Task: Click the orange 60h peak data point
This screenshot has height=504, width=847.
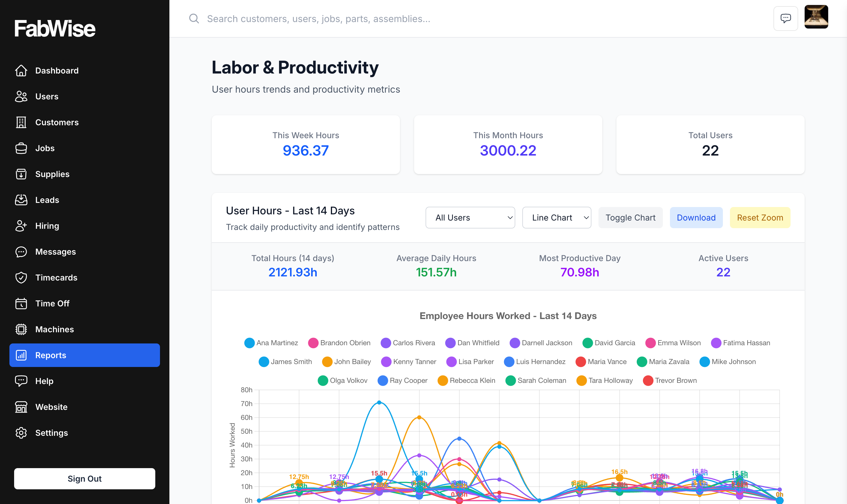Action: pyautogui.click(x=419, y=417)
